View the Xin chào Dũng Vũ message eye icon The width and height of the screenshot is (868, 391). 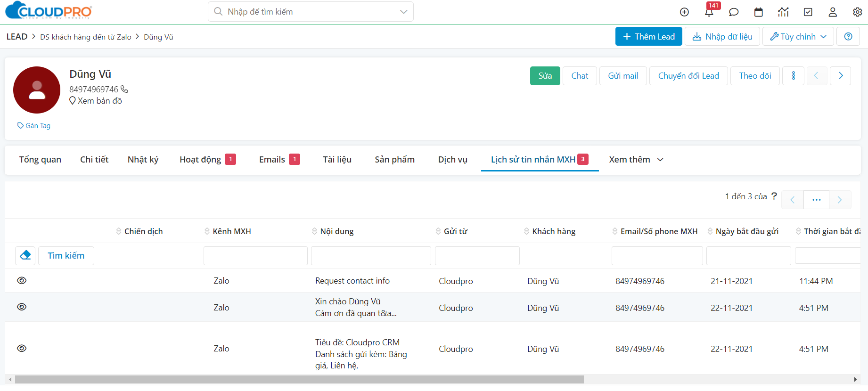click(x=22, y=307)
